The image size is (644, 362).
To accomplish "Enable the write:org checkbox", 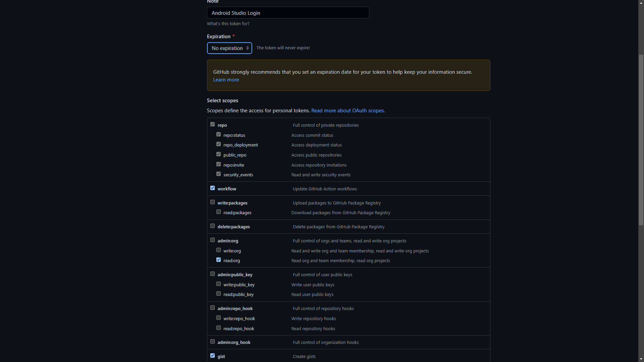I will coord(218,250).
